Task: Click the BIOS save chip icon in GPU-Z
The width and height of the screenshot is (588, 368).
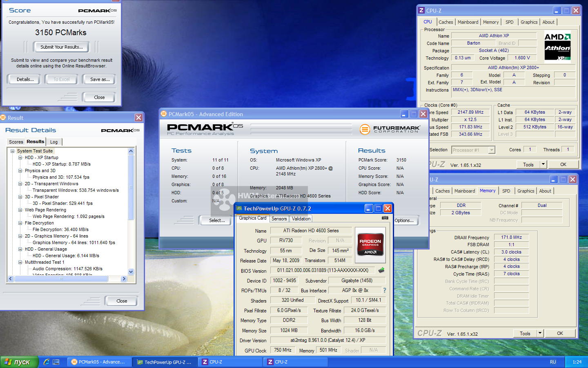Action: [x=381, y=270]
